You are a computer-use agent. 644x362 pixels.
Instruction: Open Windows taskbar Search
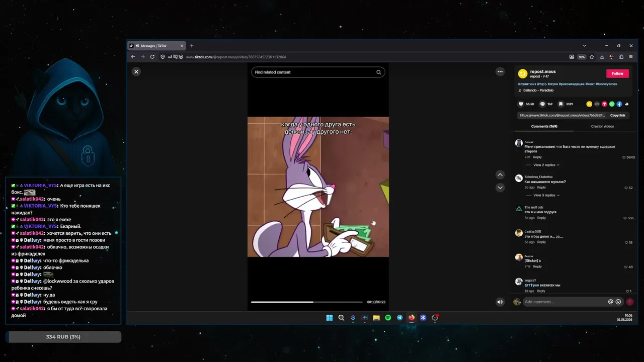(341, 318)
